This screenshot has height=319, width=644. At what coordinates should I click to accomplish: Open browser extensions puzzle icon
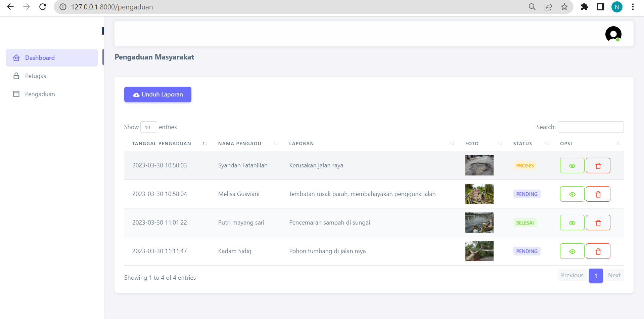click(585, 7)
